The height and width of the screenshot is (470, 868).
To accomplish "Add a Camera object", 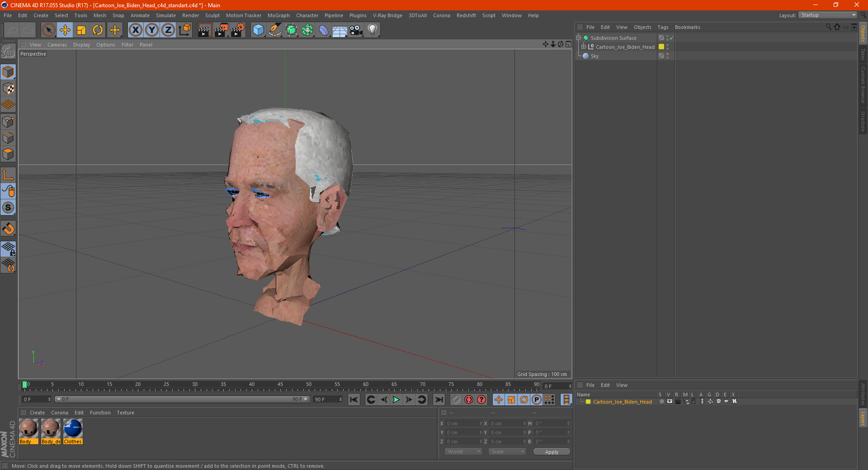I will (356, 30).
